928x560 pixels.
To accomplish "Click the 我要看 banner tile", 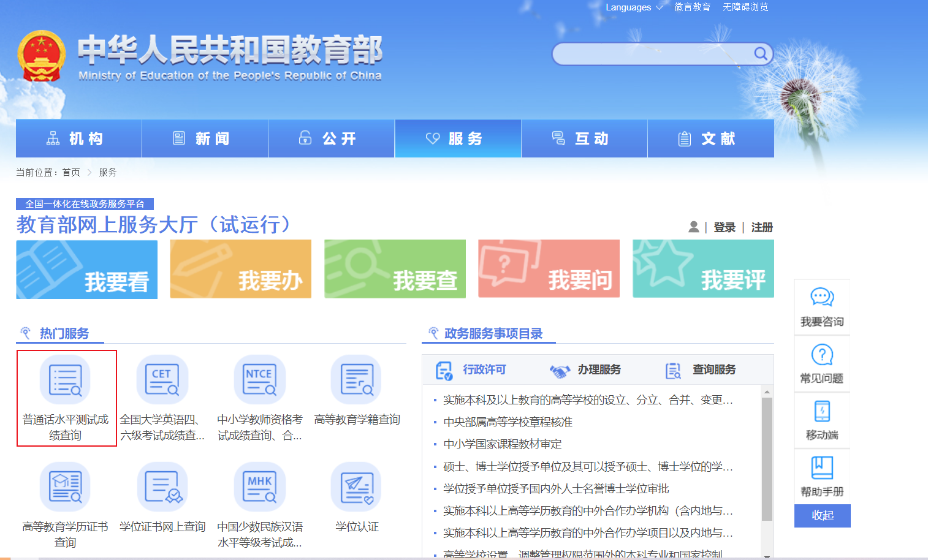I will [x=86, y=270].
